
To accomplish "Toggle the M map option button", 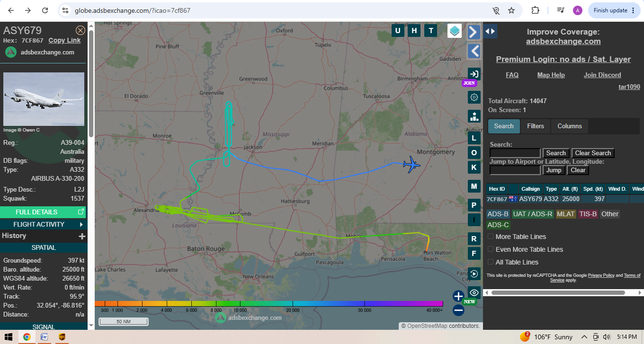I will tap(474, 186).
